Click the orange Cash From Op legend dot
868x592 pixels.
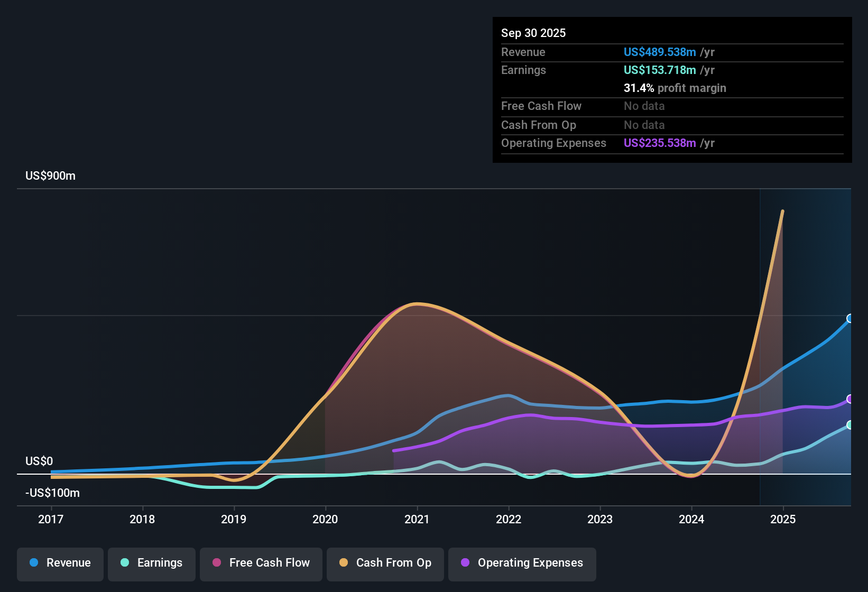[344, 563]
